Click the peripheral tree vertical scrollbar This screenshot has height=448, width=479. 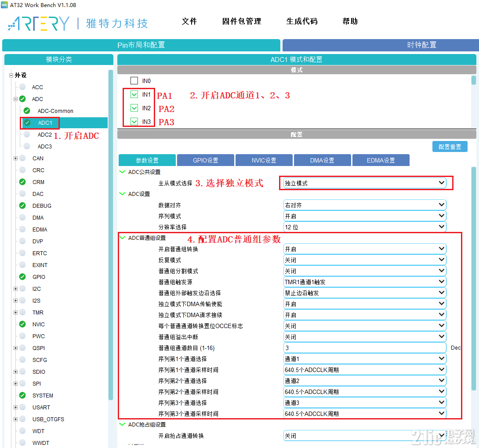pyautogui.click(x=111, y=235)
